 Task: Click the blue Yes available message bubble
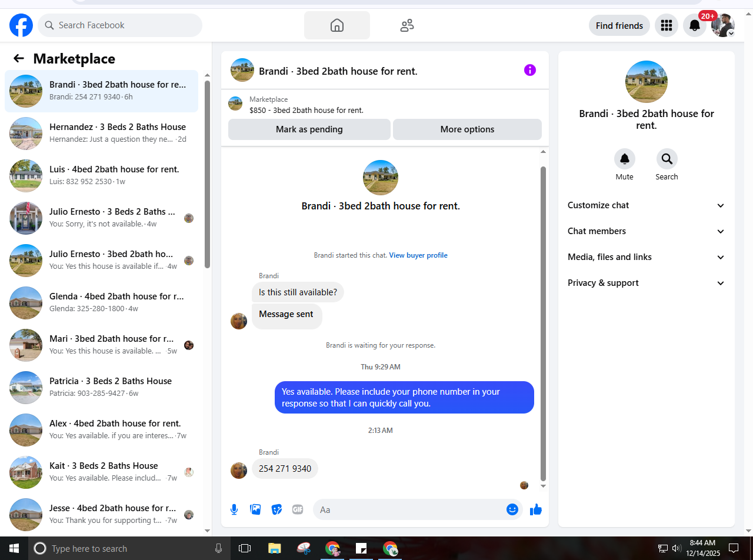[x=404, y=398]
